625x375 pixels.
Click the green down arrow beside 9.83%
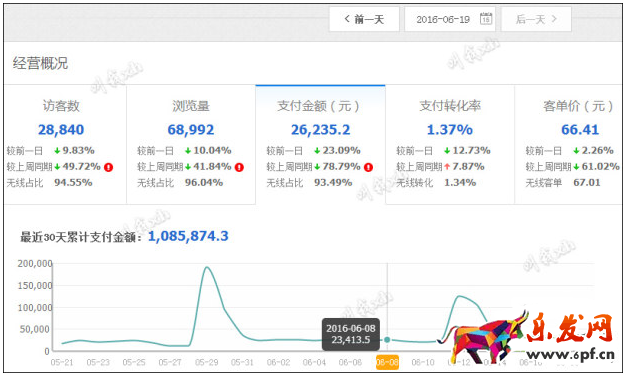(57, 151)
